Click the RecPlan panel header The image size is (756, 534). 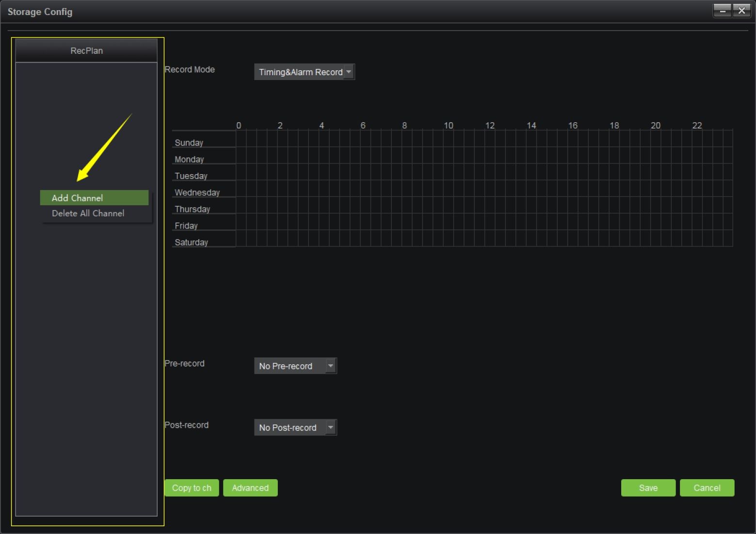point(86,51)
